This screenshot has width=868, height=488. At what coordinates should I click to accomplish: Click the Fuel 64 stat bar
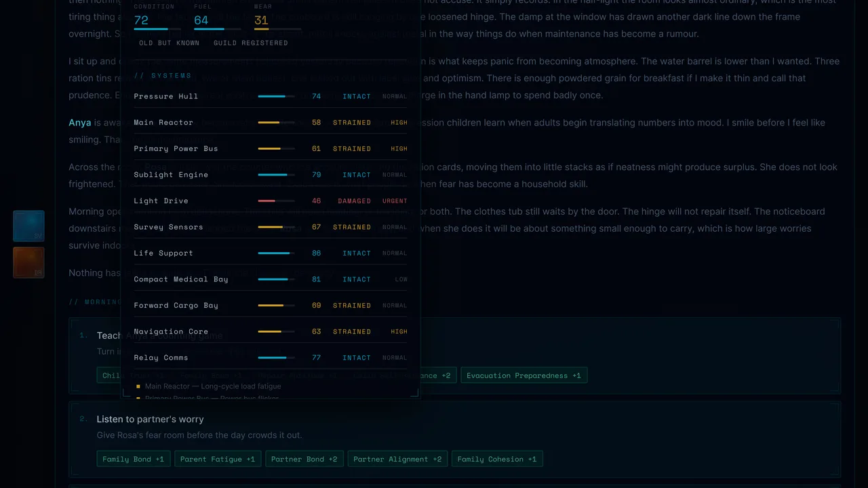point(218,29)
